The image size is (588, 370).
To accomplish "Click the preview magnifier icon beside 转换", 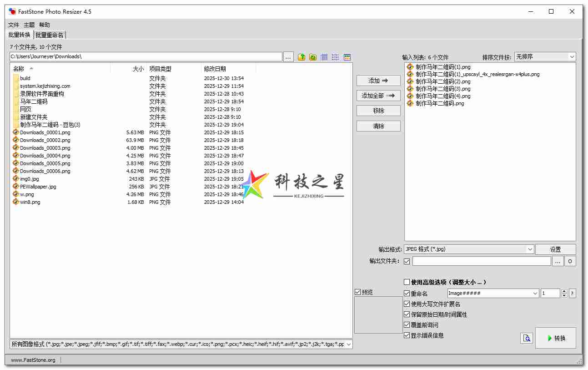I will click(x=526, y=338).
